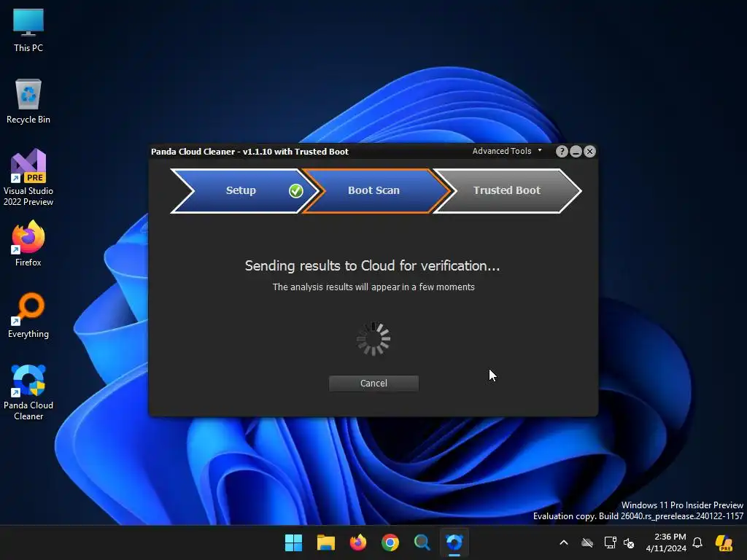Open the network status tray icon
747x560 pixels.
coord(611,542)
